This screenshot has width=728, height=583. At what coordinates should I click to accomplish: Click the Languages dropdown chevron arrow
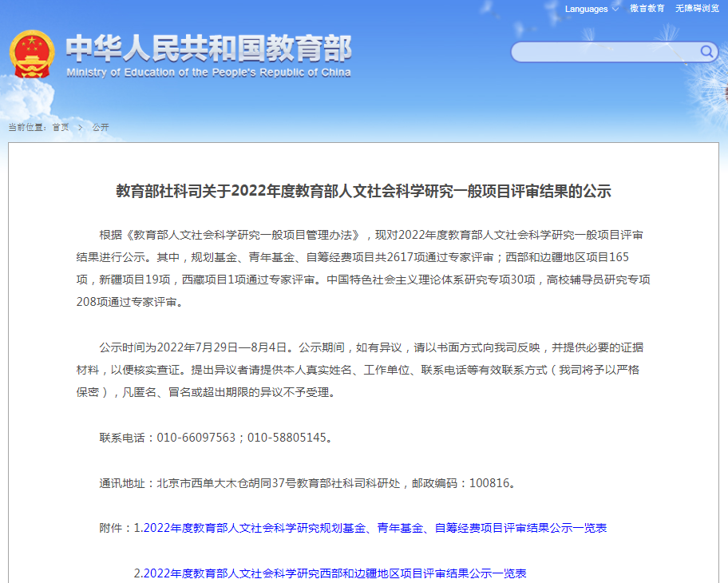(x=615, y=10)
